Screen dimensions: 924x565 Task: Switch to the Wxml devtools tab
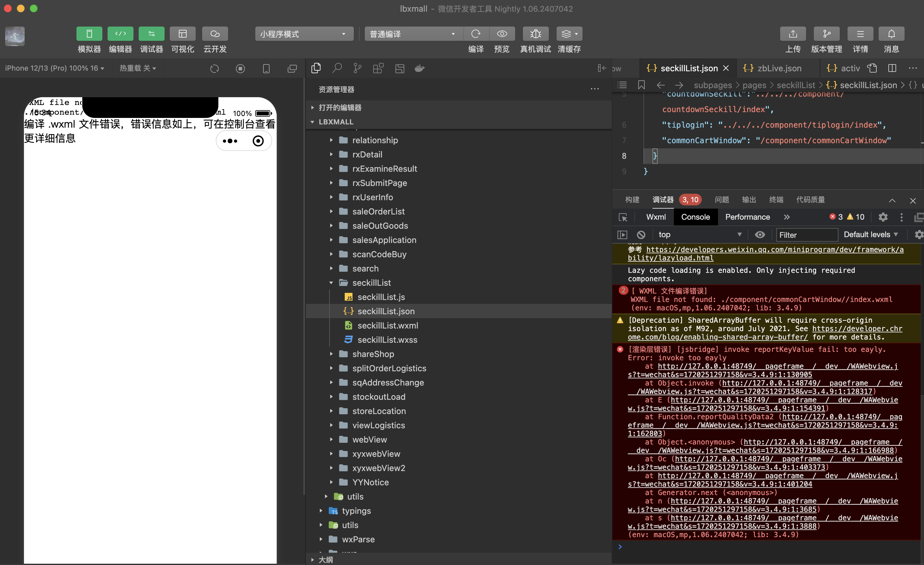pyautogui.click(x=656, y=217)
